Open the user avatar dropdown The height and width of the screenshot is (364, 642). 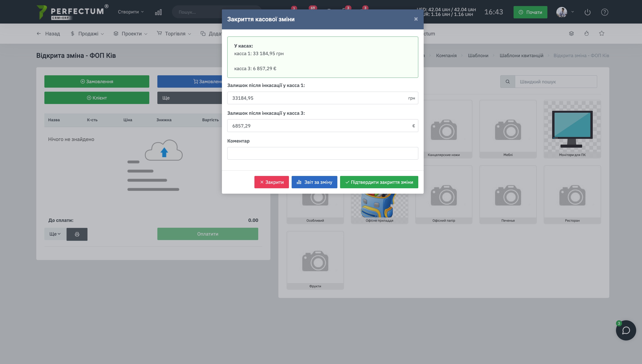click(564, 12)
